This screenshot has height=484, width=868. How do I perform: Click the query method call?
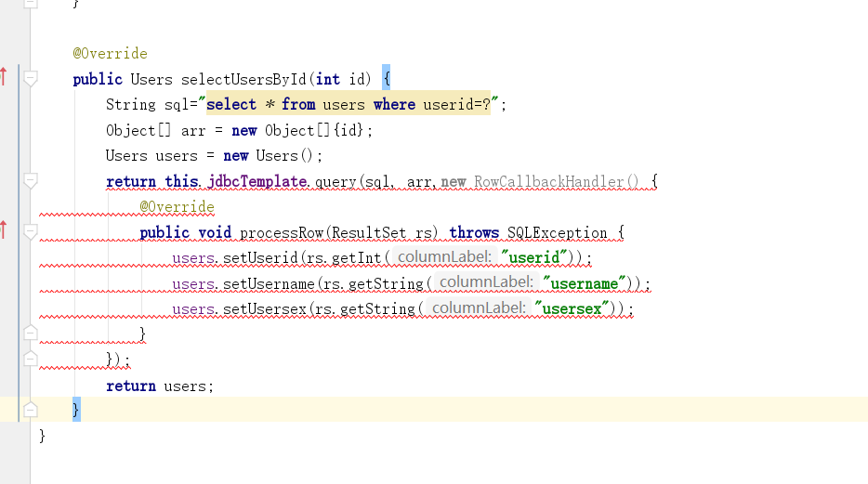coord(336,181)
